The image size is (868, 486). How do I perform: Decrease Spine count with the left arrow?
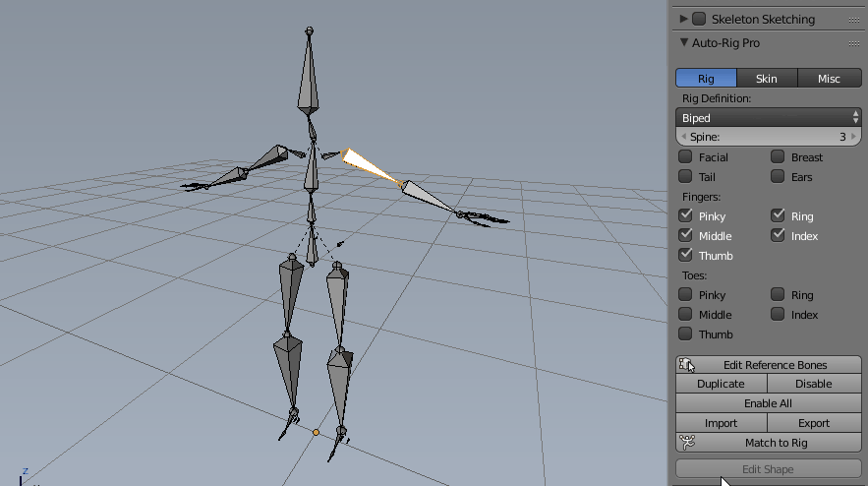click(683, 137)
